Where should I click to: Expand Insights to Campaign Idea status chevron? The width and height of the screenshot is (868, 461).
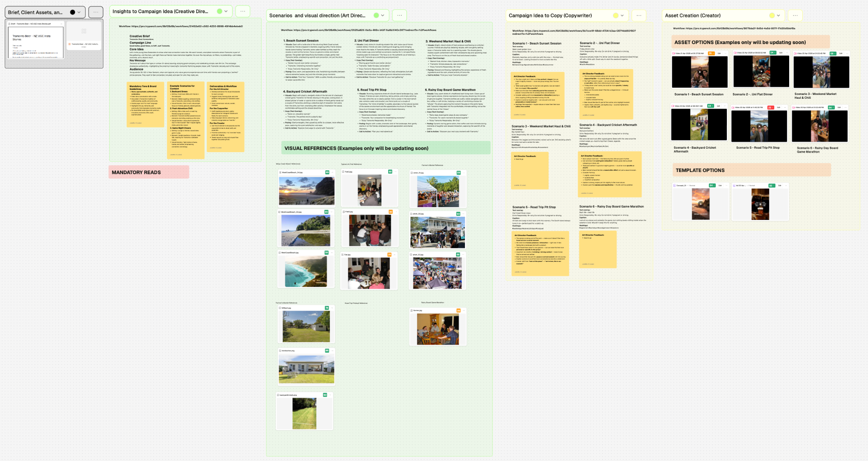click(226, 11)
